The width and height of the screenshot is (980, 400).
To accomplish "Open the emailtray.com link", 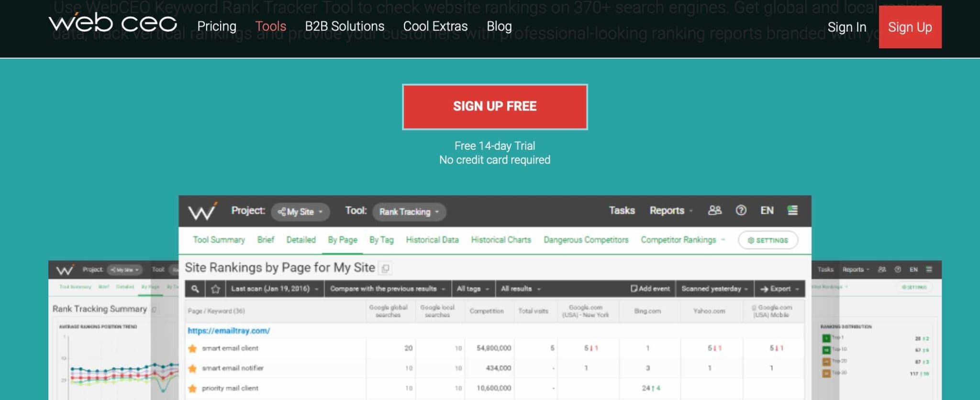I will [229, 331].
